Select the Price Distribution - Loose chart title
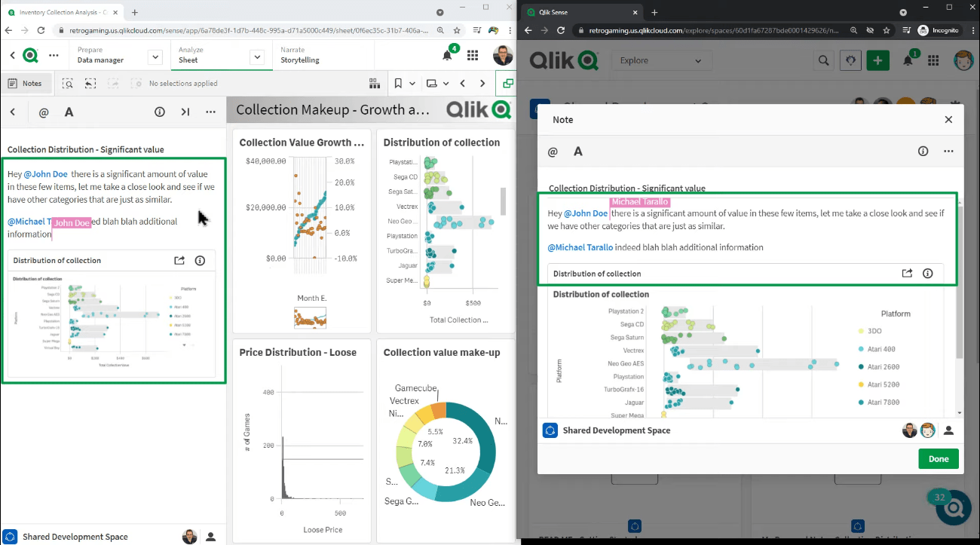The image size is (980, 545). [298, 352]
